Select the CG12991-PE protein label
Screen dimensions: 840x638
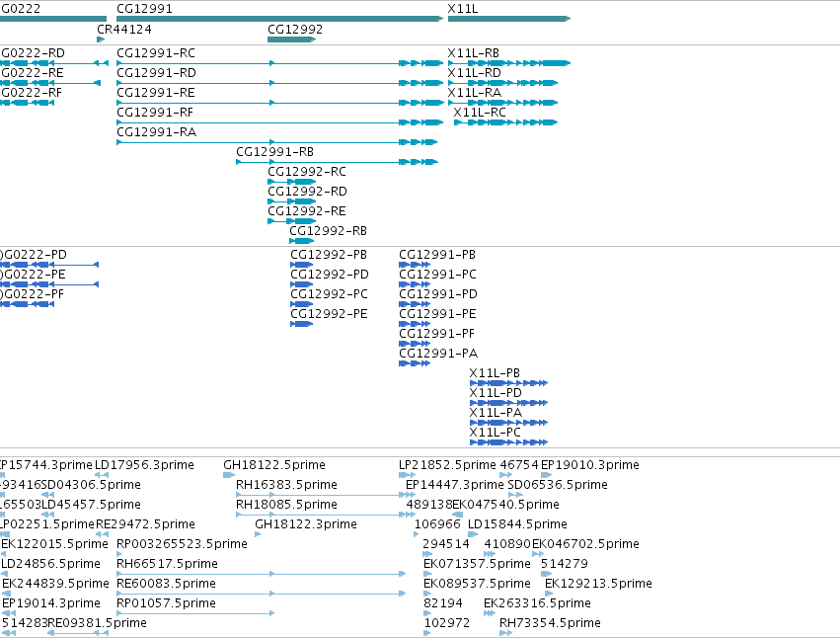(437, 314)
